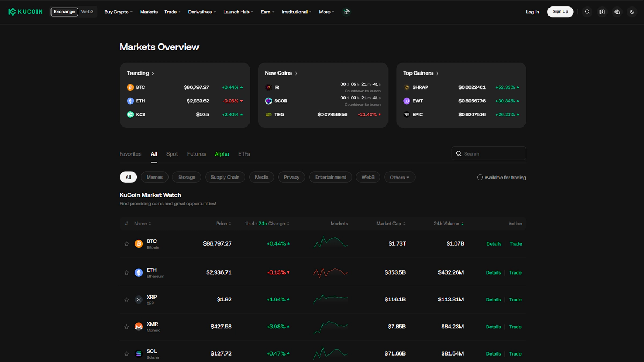Screen dimensions: 644x362
Task: Click the download app icon
Action: (x=602, y=12)
